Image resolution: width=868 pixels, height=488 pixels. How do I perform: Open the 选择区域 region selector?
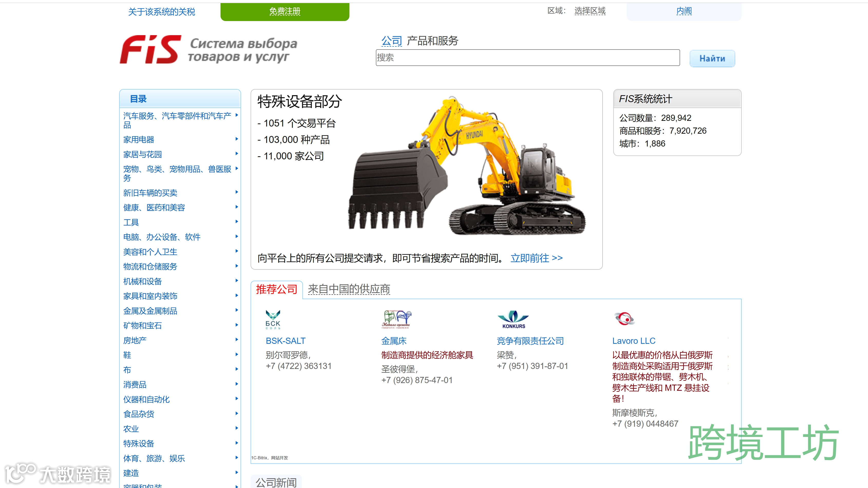pyautogui.click(x=590, y=11)
